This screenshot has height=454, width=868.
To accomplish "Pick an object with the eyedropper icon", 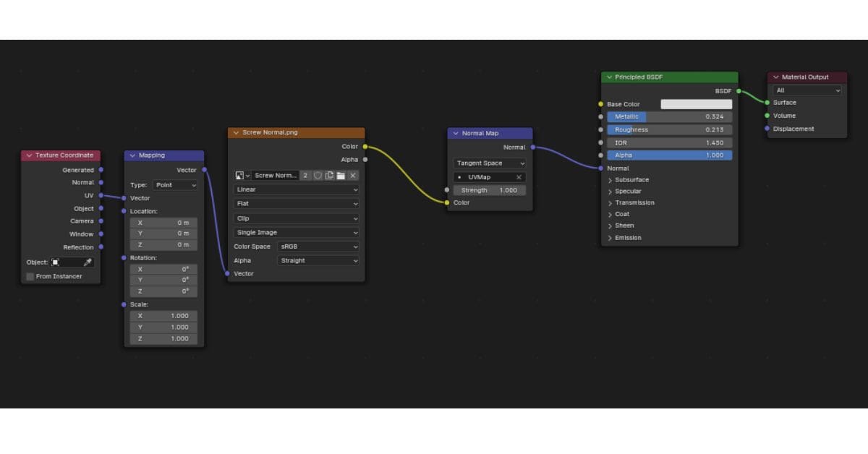I will (89, 262).
